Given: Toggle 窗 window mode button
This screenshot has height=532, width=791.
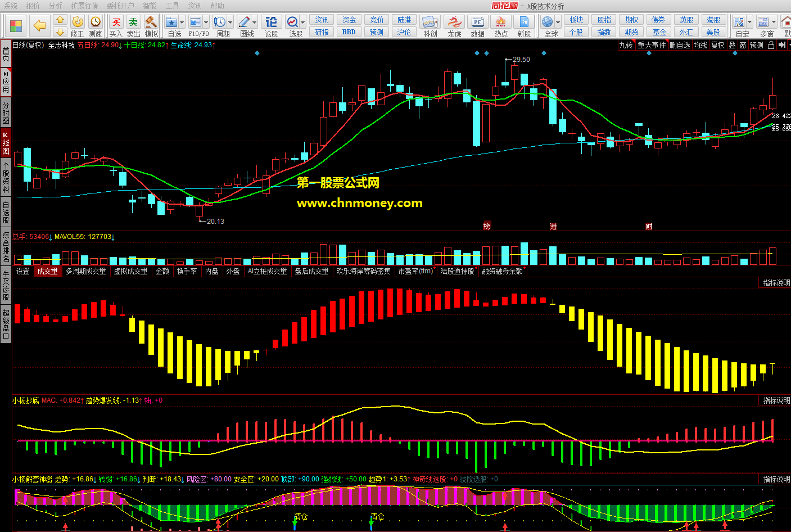Looking at the screenshot, I should pyautogui.click(x=743, y=45).
